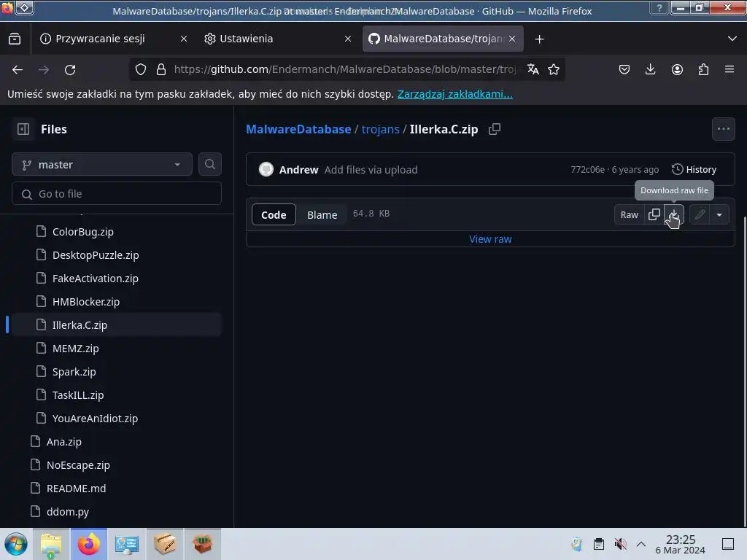Screen dimensions: 747x560
Task: Open MalwareDatabase breadcrumb link
Action: pyautogui.click(x=298, y=129)
